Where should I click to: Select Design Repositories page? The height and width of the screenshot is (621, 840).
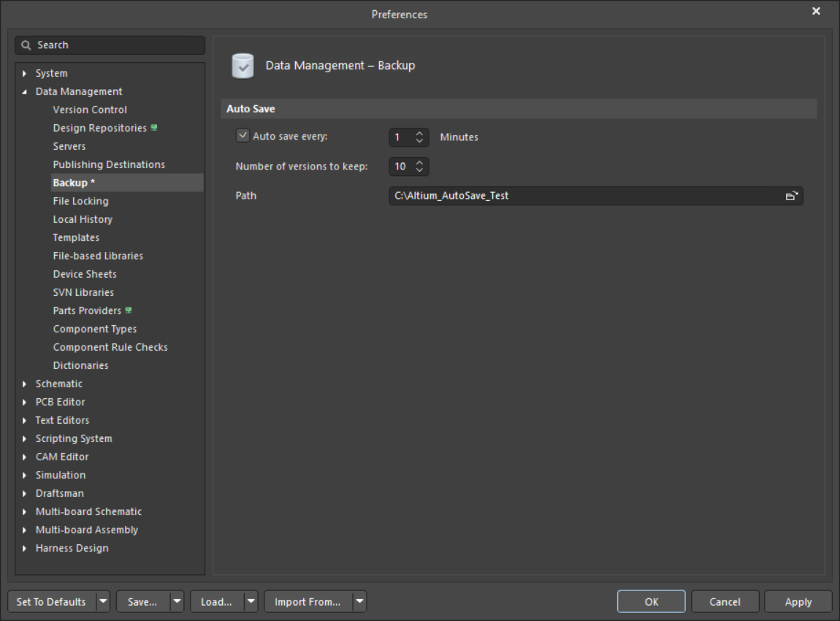pyautogui.click(x=99, y=128)
